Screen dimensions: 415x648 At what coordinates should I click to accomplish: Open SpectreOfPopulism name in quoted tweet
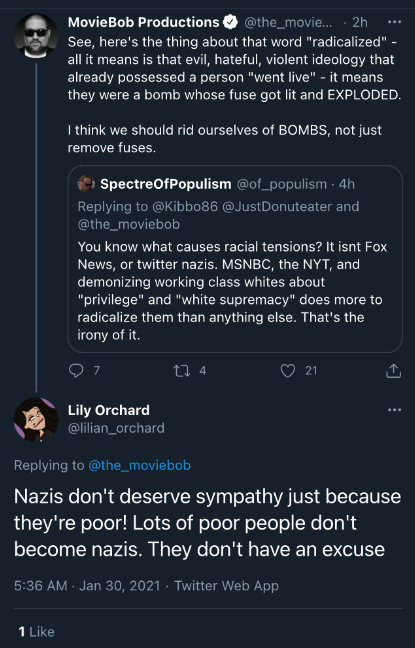pyautogui.click(x=166, y=184)
